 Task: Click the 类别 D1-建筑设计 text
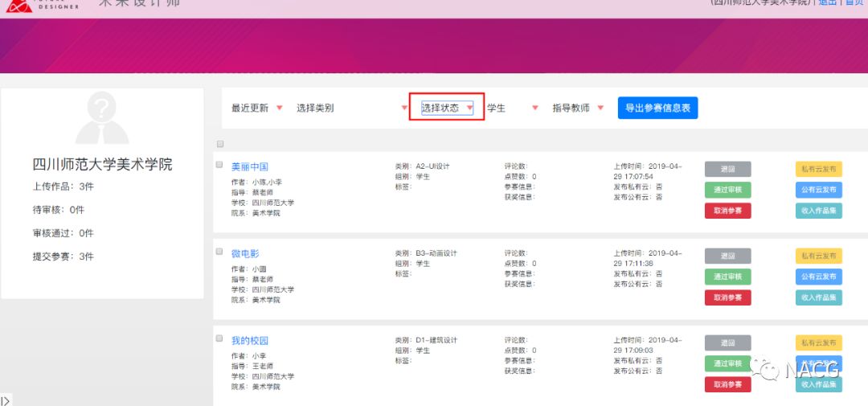point(426,340)
